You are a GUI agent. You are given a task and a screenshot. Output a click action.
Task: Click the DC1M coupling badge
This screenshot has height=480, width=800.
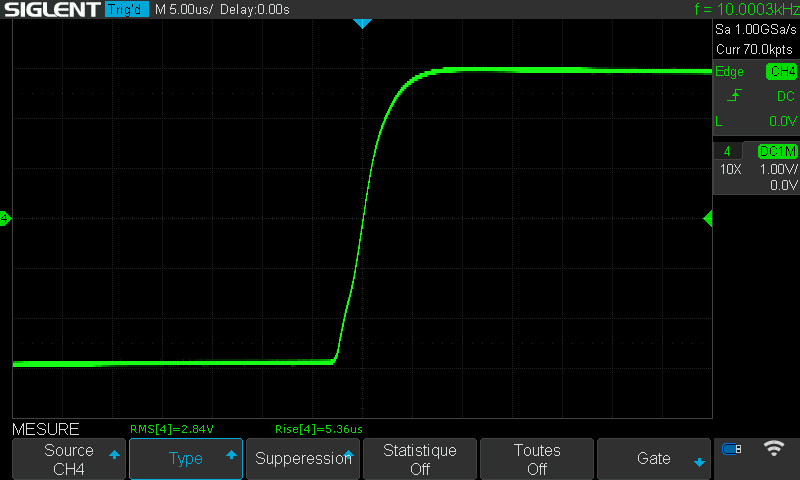point(776,151)
